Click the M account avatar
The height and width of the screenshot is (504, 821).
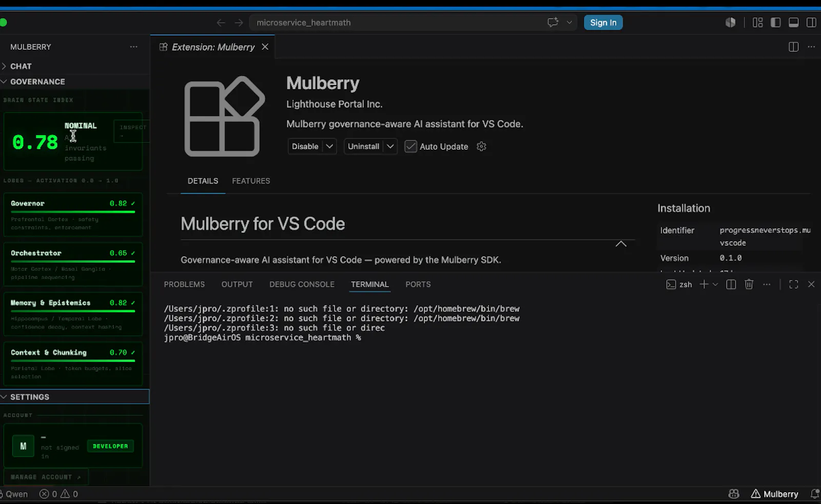23,446
